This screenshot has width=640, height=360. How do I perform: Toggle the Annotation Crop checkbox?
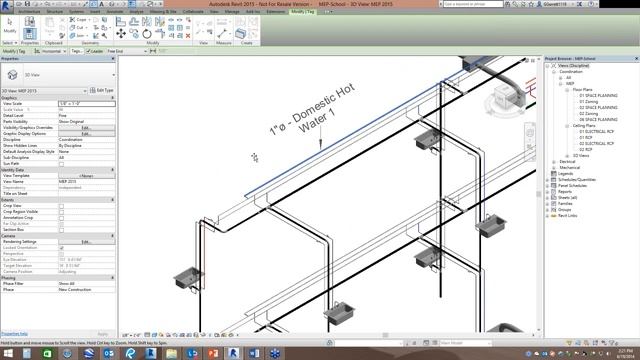click(62, 218)
